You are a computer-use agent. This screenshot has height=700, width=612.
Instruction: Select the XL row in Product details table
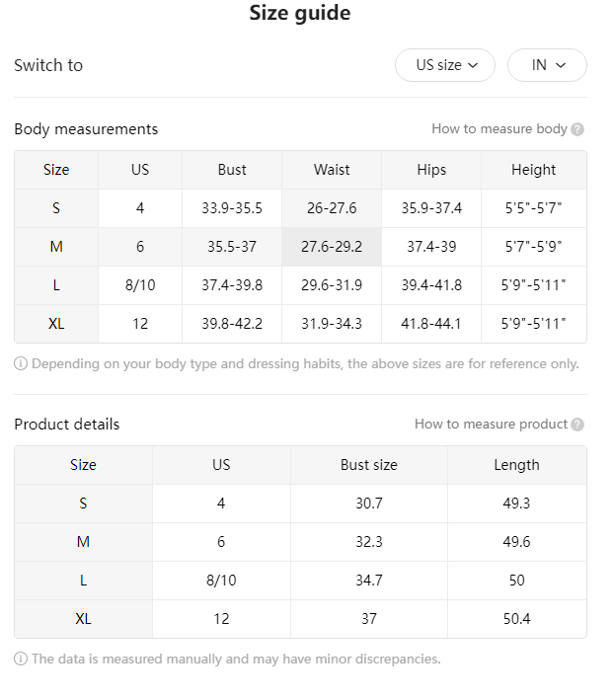point(300,619)
